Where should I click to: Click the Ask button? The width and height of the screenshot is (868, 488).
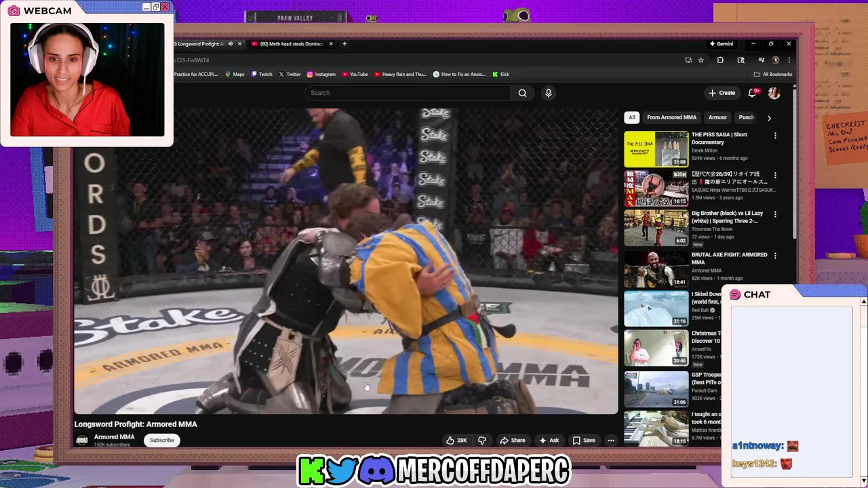coord(549,441)
